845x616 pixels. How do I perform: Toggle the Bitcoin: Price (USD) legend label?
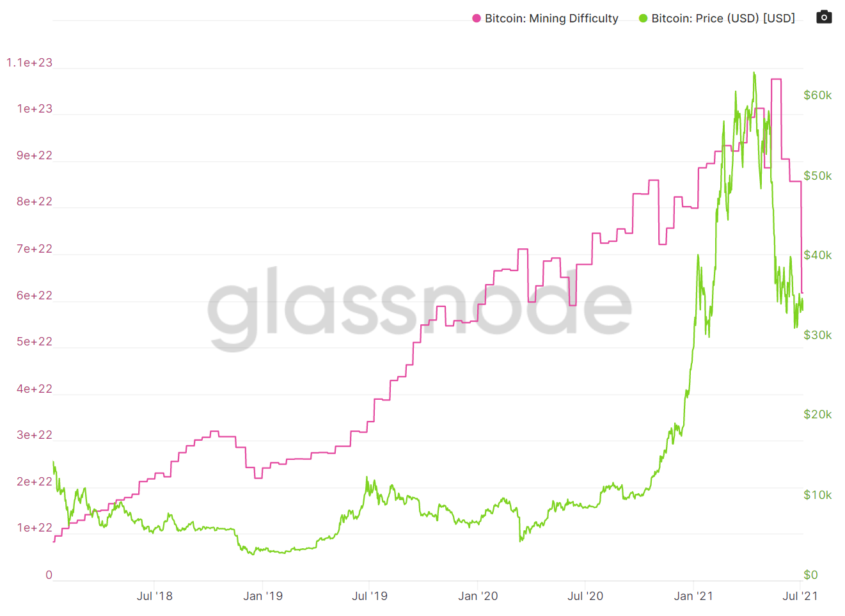723,19
